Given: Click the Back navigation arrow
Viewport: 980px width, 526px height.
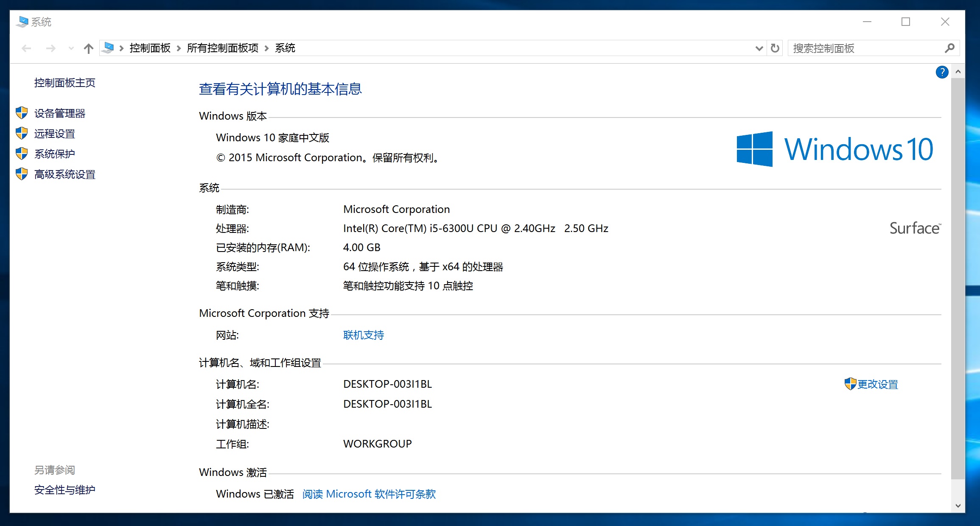Looking at the screenshot, I should point(26,48).
